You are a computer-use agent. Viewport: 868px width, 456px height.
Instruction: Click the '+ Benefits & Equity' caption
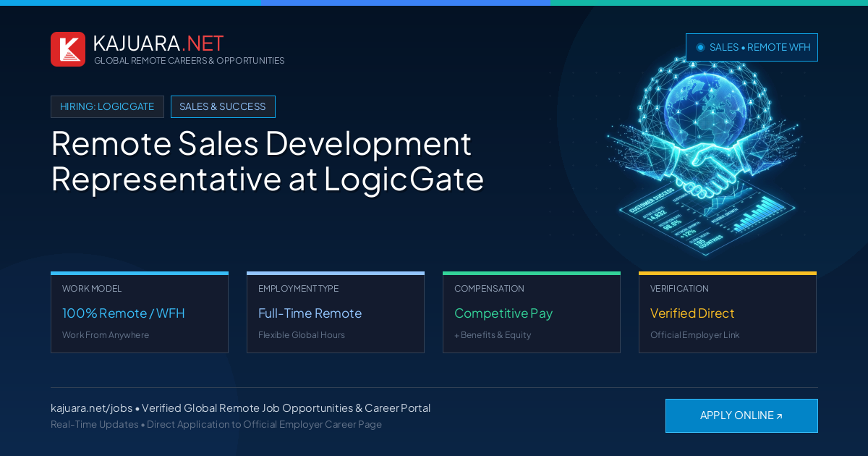coord(493,335)
